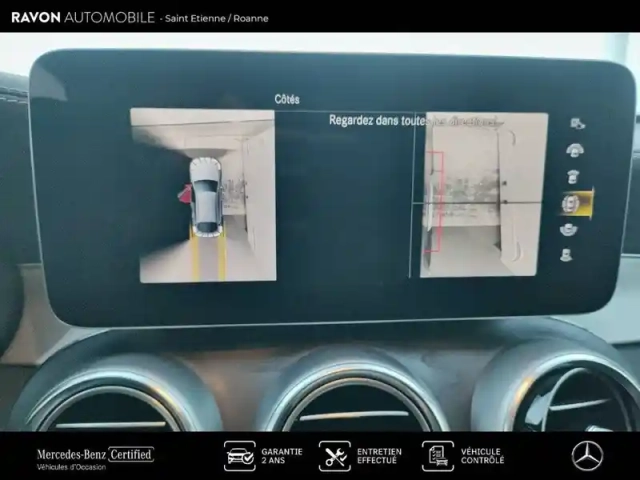The width and height of the screenshot is (640, 480).
Task: Open the side camera view on the right
Action: click(484, 194)
